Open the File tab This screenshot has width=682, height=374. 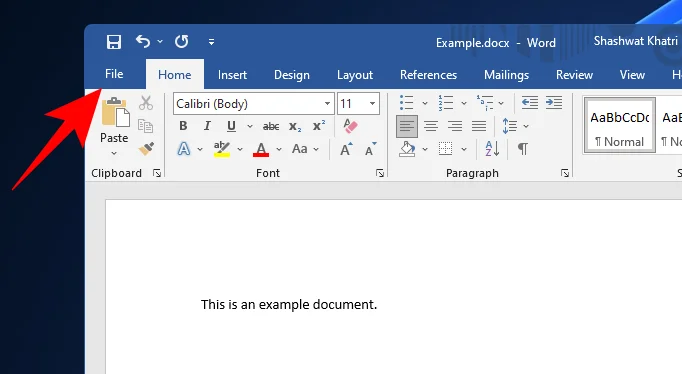click(114, 74)
